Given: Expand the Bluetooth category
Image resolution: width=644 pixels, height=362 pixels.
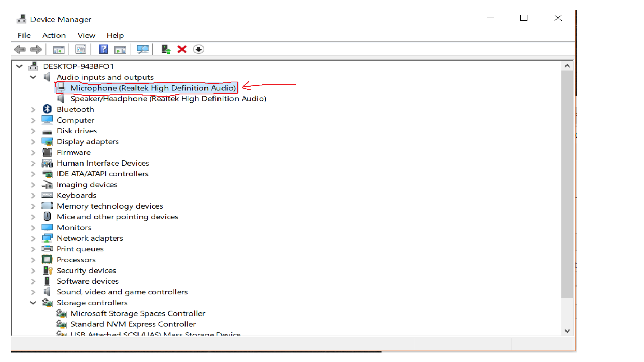Looking at the screenshot, I should [33, 109].
